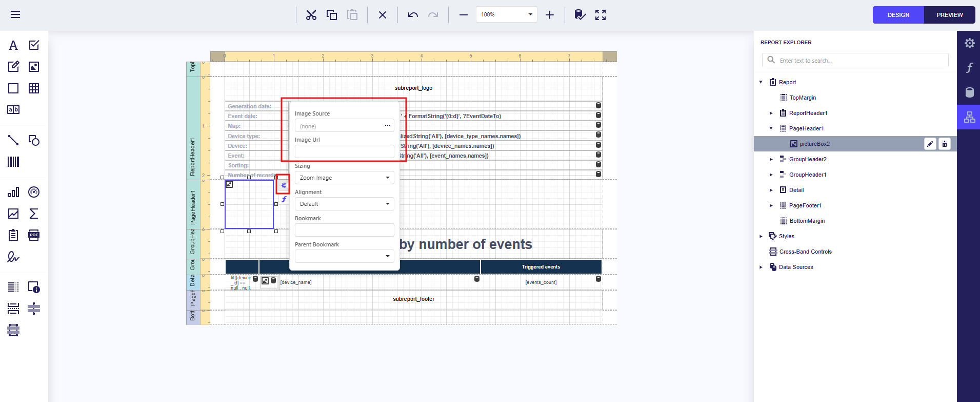Open the Properties gear panel in sidebar
980x402 pixels.
pos(969,43)
